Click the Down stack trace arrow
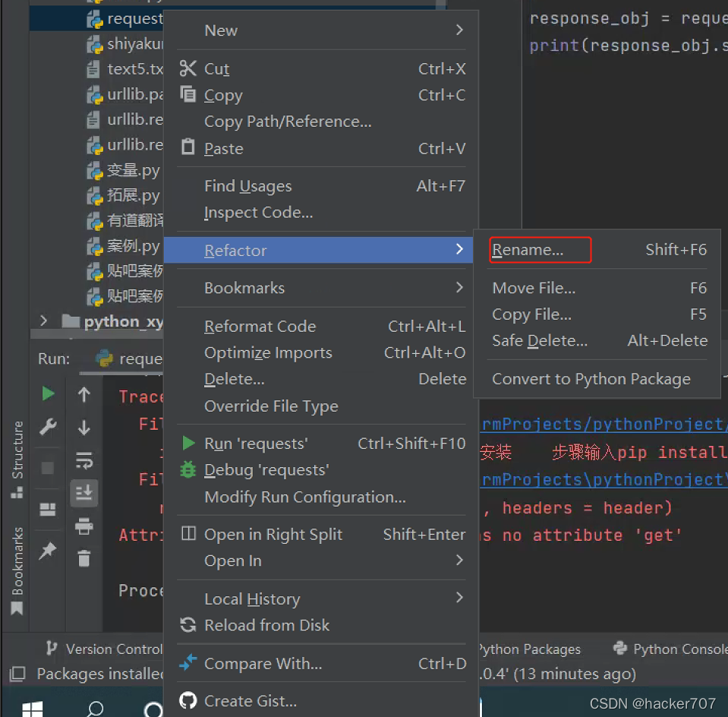The width and height of the screenshot is (728, 717). (x=84, y=428)
